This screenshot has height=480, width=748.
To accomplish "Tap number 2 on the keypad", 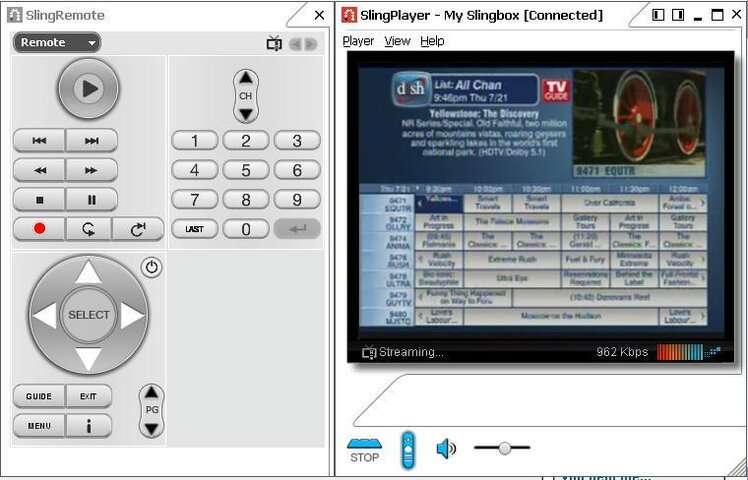I will click(x=246, y=141).
